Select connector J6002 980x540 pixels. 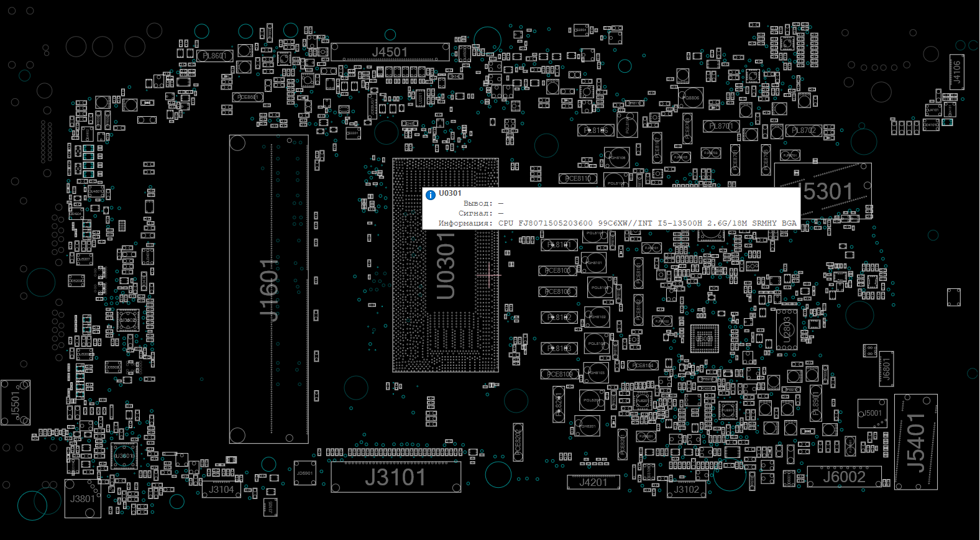(844, 477)
